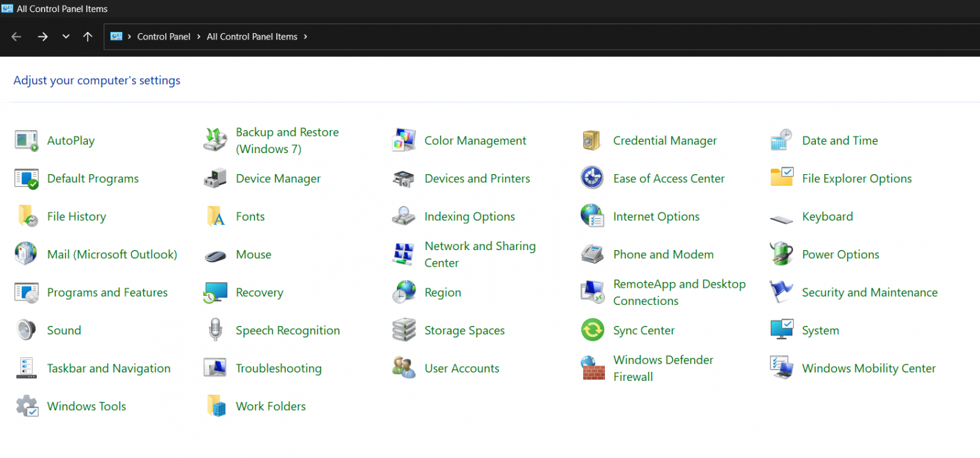Open the Sound speaker icon
980x458 pixels.
pyautogui.click(x=26, y=330)
